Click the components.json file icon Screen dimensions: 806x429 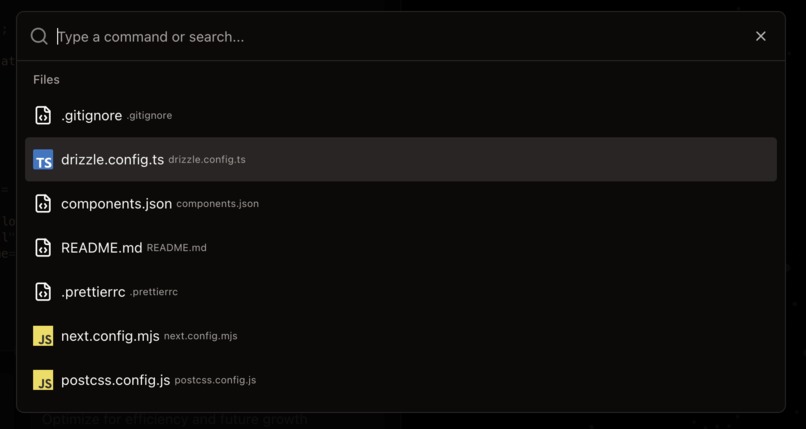(x=43, y=203)
